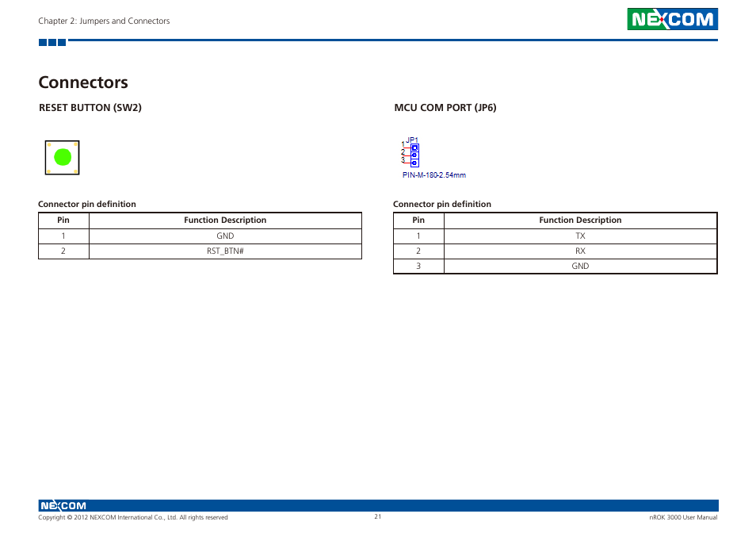This screenshot has width=756, height=533.
Task: Click pin '3' cell in the MCU COM table
Action: click(x=418, y=266)
